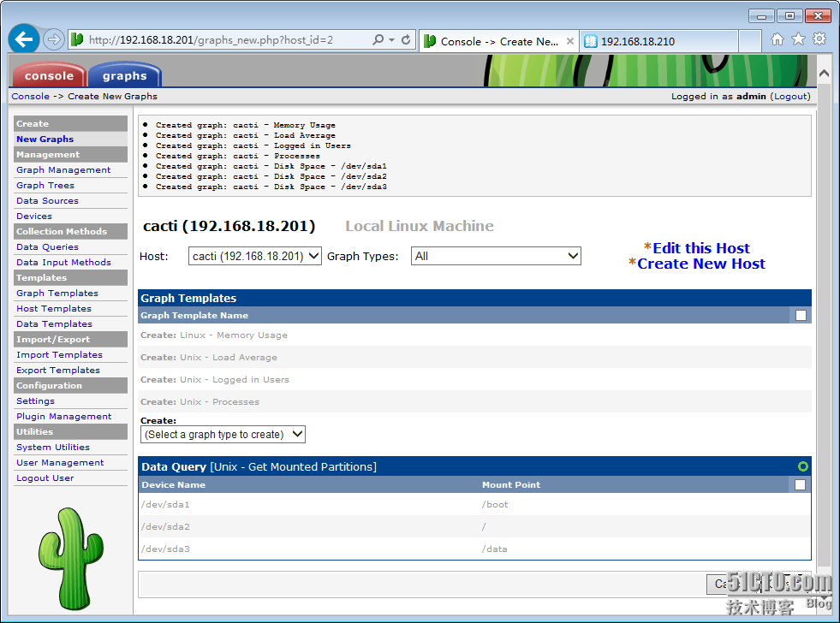Click the Mount Point column header
The image size is (840, 623).
click(x=511, y=485)
